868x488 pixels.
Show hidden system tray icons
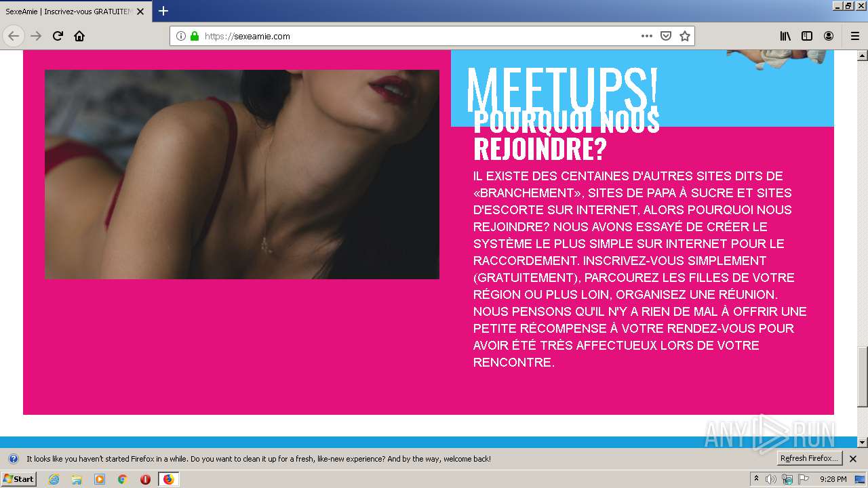757,479
